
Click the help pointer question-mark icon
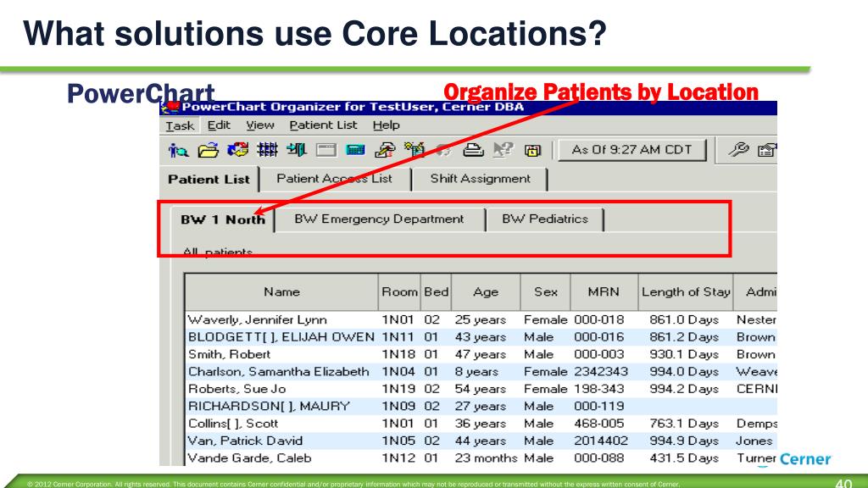pyautogui.click(x=503, y=149)
